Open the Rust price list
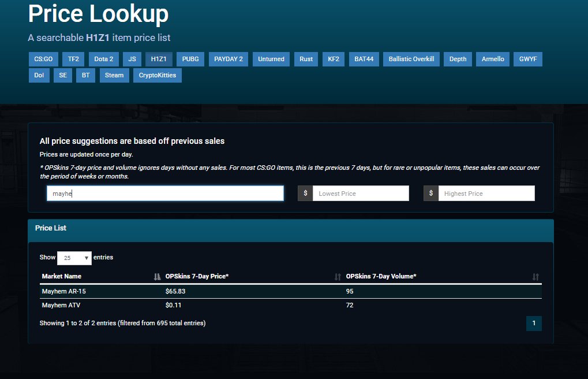Viewport: 588px width, 379px height. pos(306,59)
